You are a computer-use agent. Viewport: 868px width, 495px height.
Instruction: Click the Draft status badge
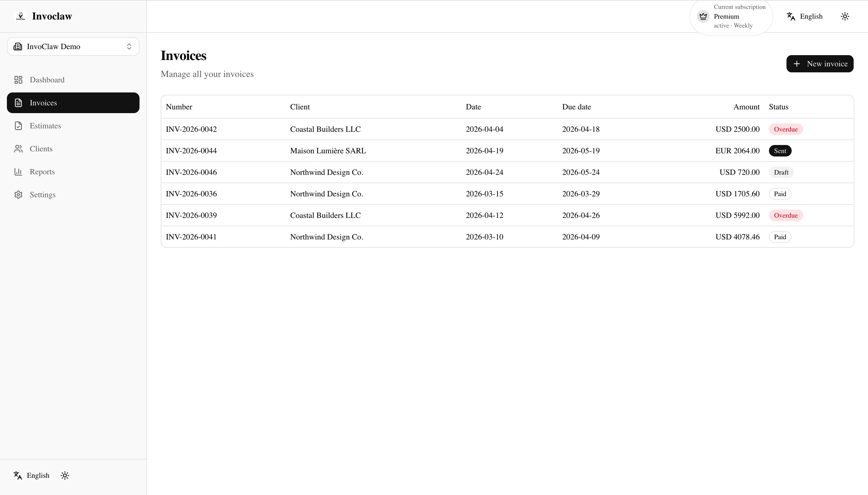point(781,172)
